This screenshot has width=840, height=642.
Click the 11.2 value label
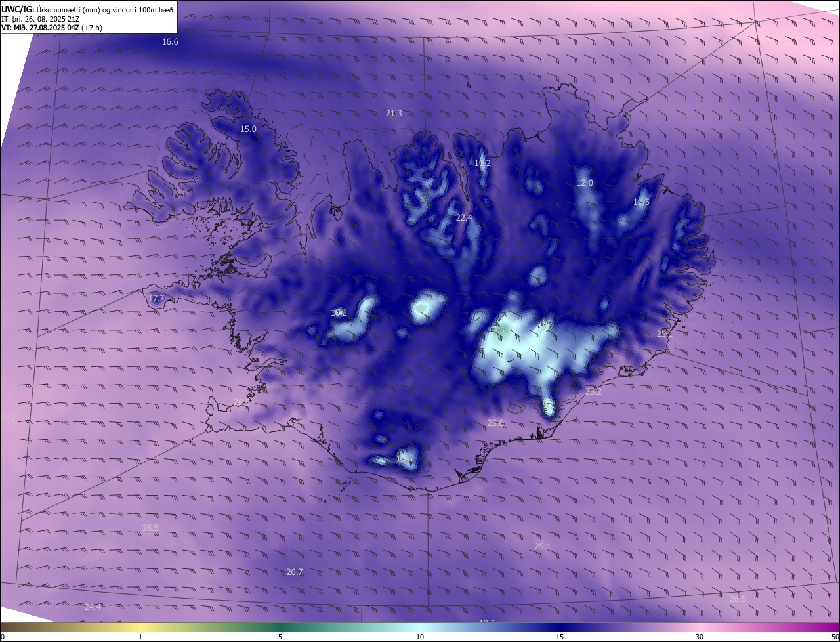coord(482,163)
